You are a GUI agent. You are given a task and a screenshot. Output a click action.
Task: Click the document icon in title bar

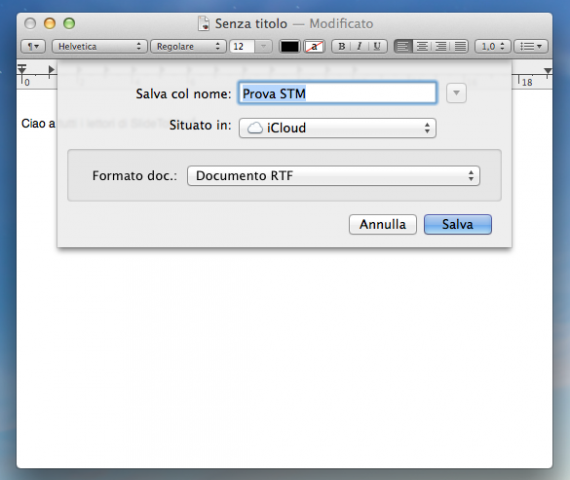click(204, 23)
